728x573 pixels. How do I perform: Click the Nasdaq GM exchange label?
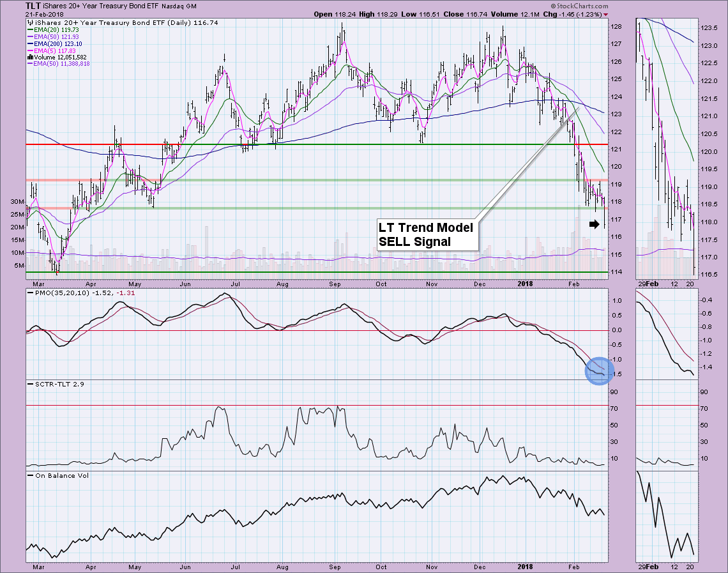click(179, 6)
